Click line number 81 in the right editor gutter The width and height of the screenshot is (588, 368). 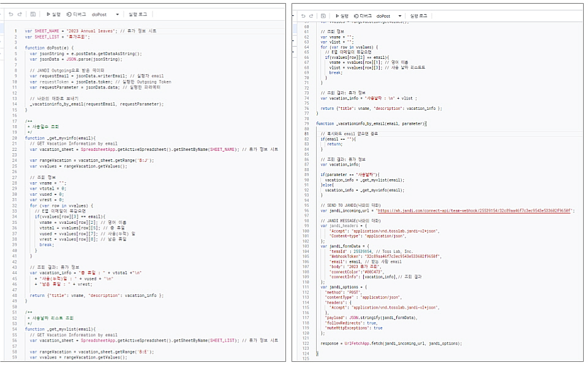pos(306,133)
